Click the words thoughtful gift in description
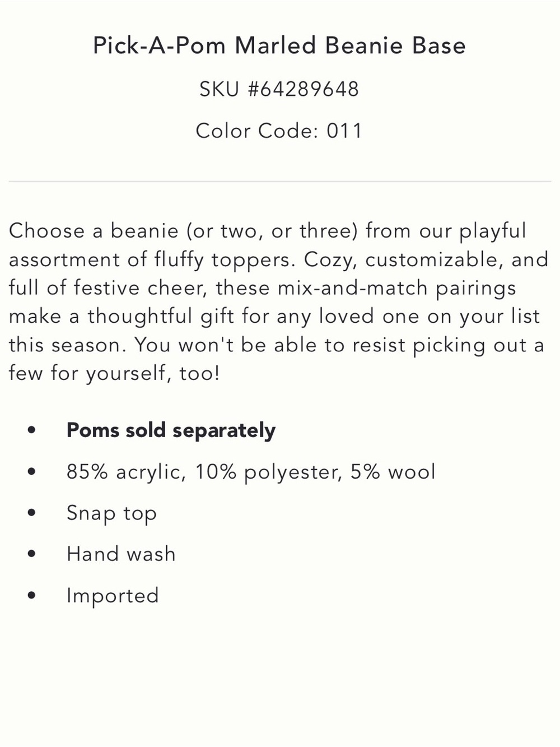This screenshot has height=747, width=560. [161, 317]
